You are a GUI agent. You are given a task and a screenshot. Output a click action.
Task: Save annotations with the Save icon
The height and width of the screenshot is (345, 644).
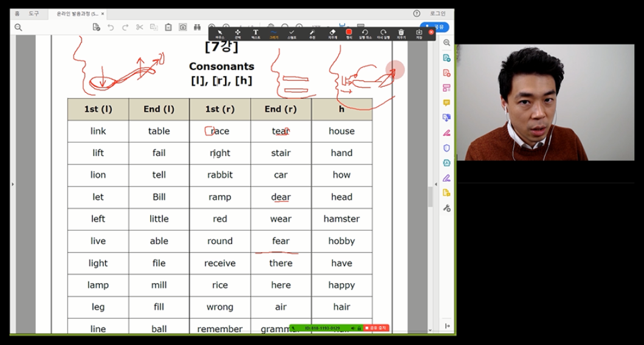(419, 33)
